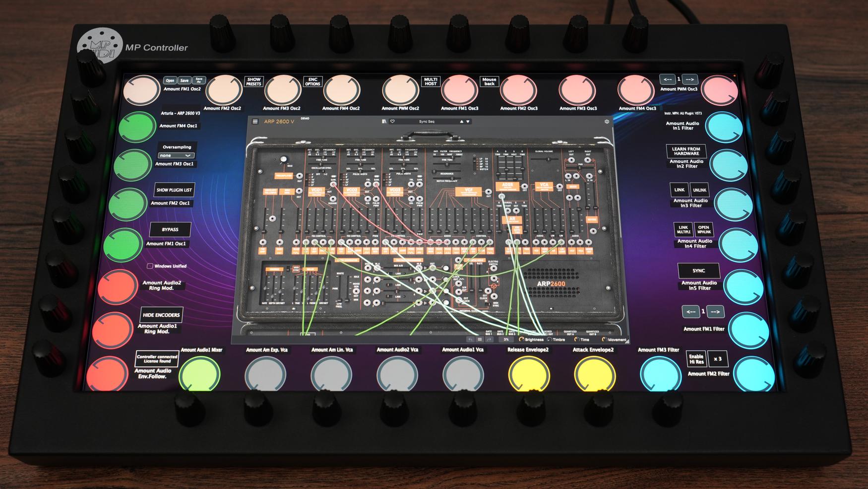Click the preamplifier gain knob on synth
This screenshot has width=868, height=489.
(283, 160)
